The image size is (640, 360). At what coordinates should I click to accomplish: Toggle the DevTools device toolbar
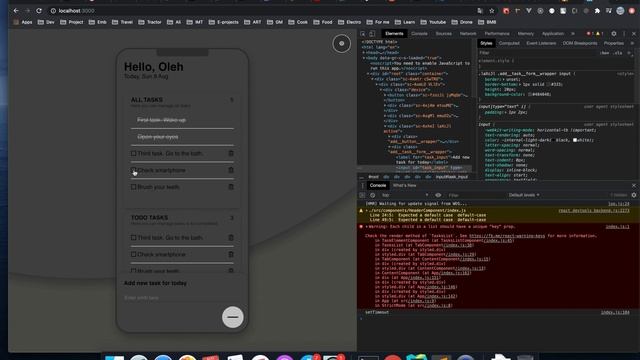pyautogui.click(x=372, y=34)
